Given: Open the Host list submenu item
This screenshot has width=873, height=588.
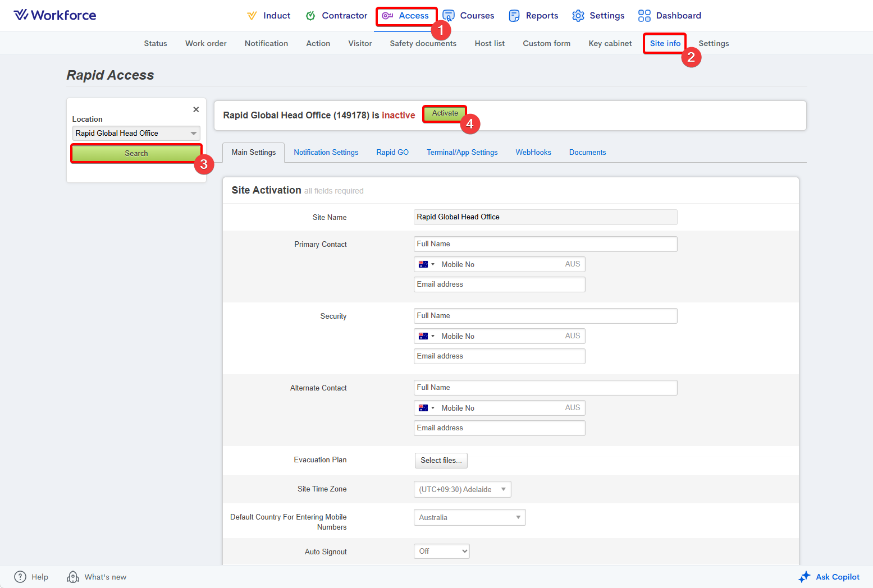Looking at the screenshot, I should (490, 43).
